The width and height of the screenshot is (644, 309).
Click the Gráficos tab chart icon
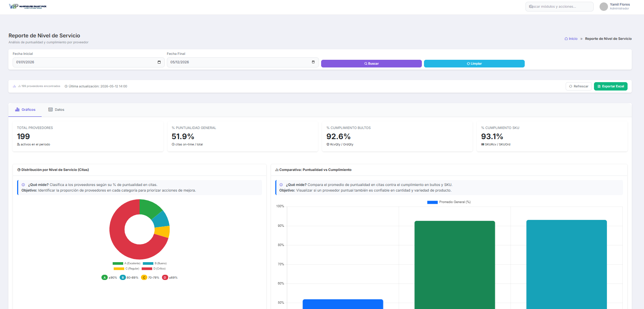coord(17,110)
